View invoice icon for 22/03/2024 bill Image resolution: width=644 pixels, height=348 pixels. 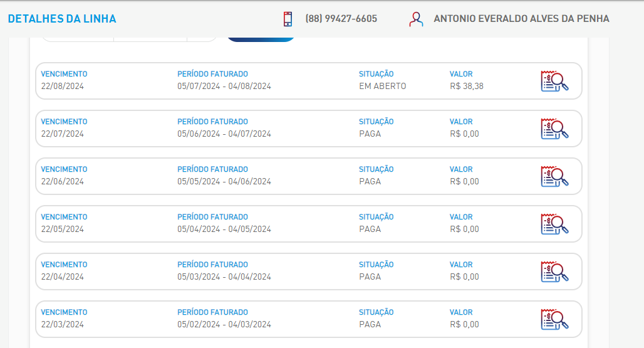[x=554, y=319]
